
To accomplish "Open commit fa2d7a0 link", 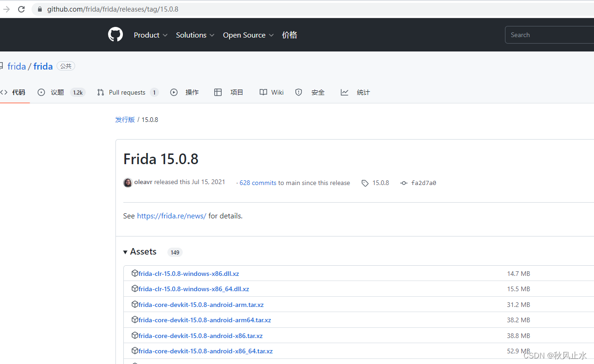I will [x=424, y=183].
